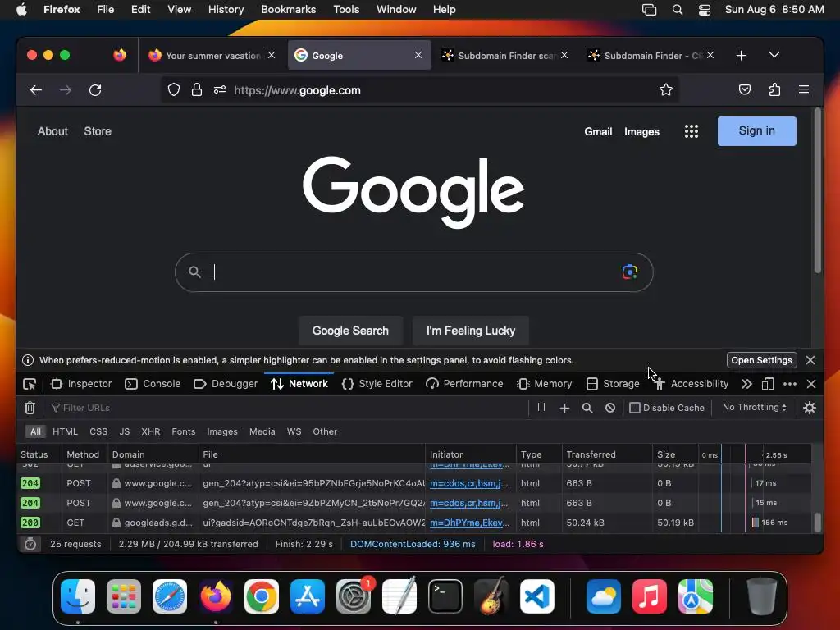The width and height of the screenshot is (840, 630).
Task: List all tabs dropdown arrow
Action: coord(774,55)
